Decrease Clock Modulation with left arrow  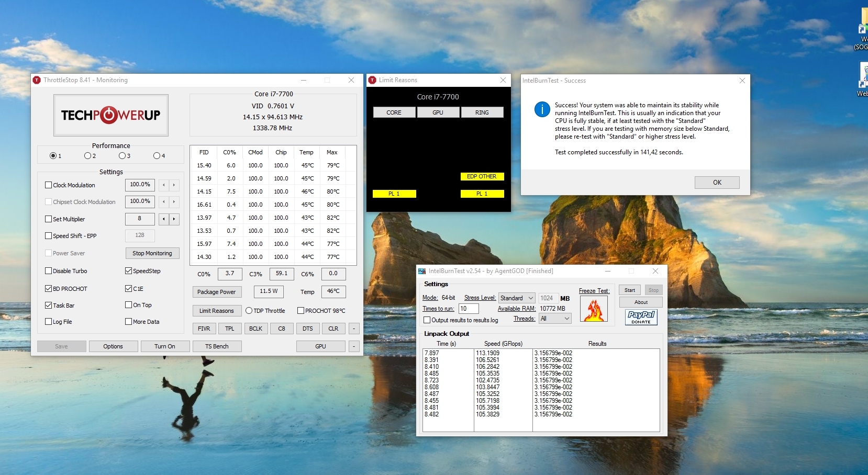click(x=164, y=185)
